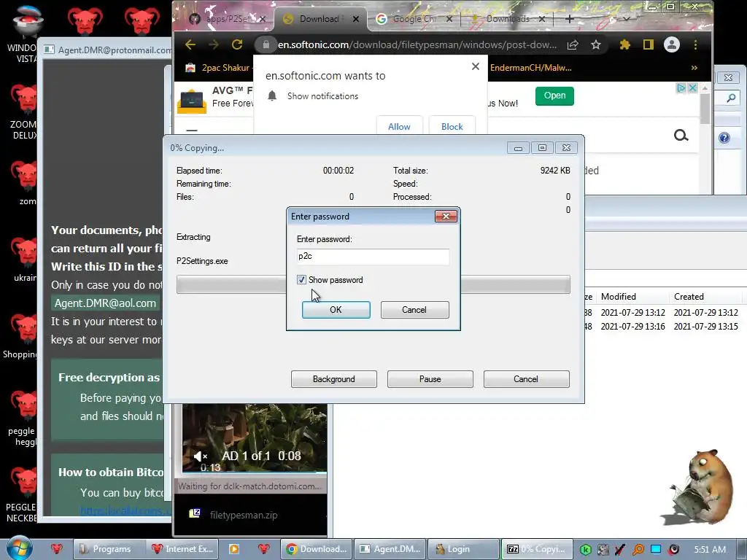Click the taskbar clock 5:51 AM
Viewport: 747px width, 560px height.
[710, 550]
